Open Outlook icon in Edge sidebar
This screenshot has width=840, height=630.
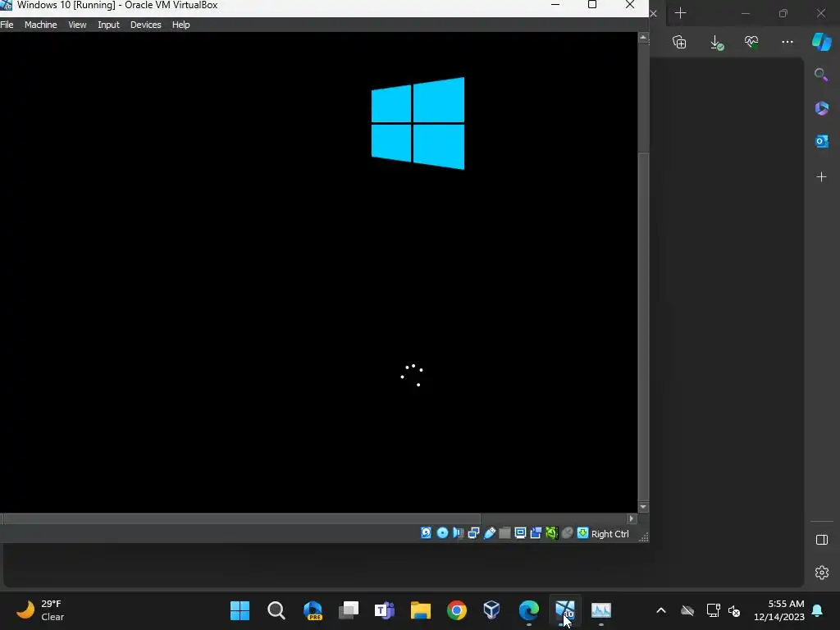(822, 141)
